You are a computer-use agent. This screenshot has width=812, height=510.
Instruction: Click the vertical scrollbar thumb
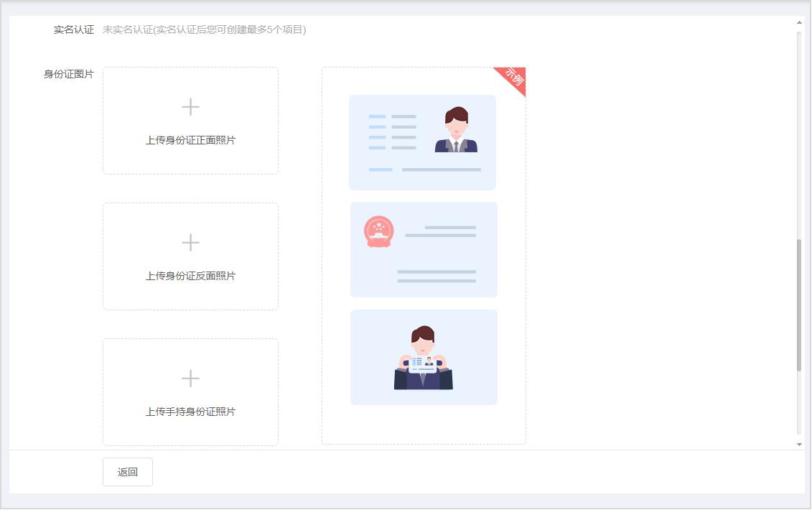click(x=799, y=305)
